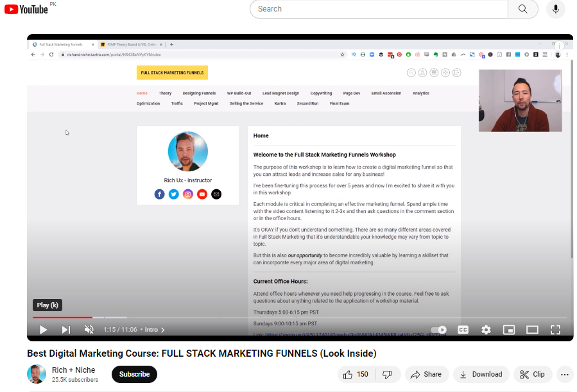
Task: Click the 25.5K subscribers text
Action: (75, 380)
